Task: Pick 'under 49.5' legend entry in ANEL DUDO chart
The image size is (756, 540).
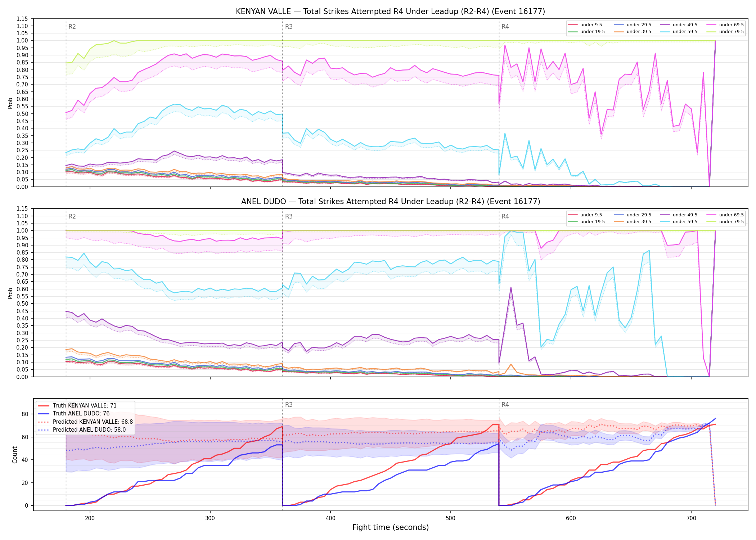Action: point(679,215)
